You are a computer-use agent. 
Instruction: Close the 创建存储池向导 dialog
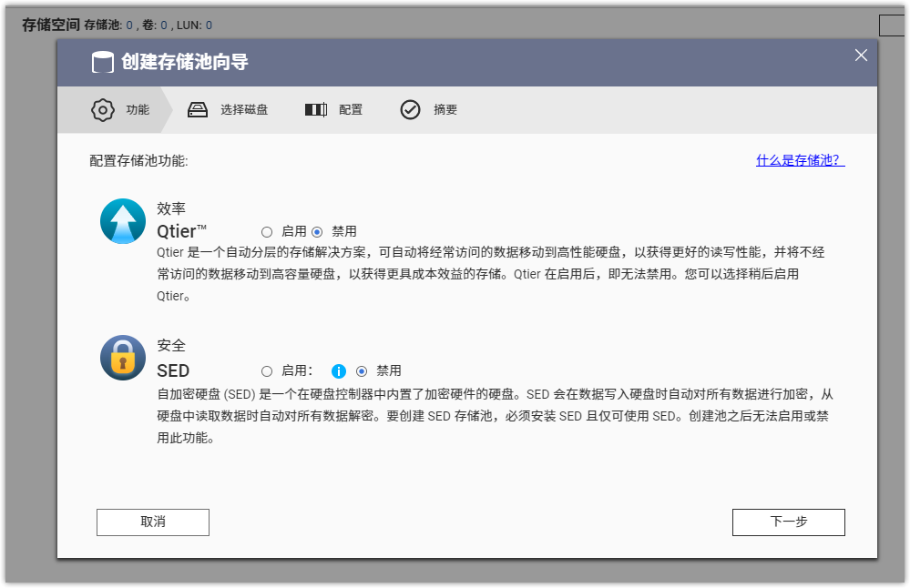coord(861,56)
